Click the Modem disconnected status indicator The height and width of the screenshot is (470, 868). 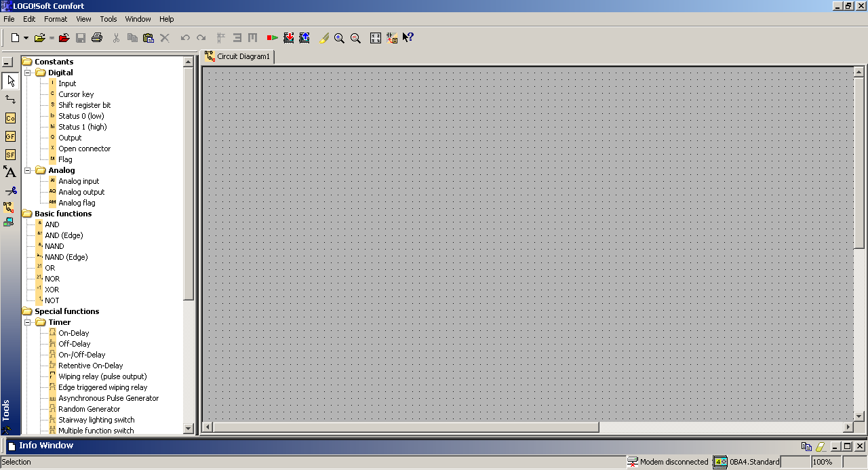click(x=668, y=462)
